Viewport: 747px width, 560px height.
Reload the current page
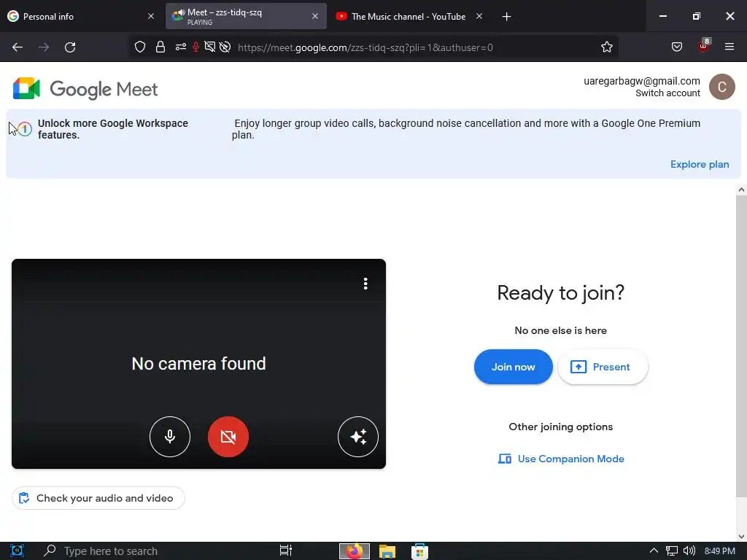(70, 47)
